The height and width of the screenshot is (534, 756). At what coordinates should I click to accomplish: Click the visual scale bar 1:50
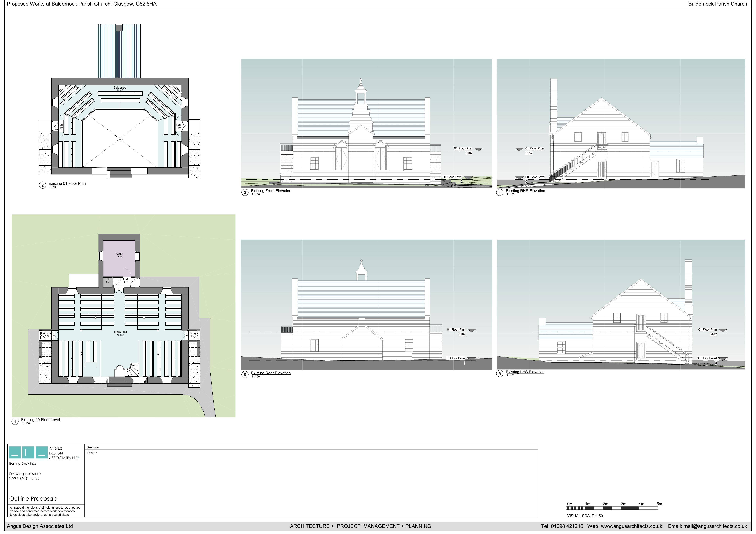click(x=611, y=508)
